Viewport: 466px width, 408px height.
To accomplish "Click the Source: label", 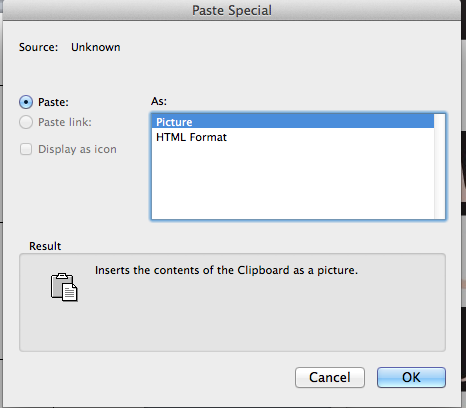I will (x=38, y=47).
